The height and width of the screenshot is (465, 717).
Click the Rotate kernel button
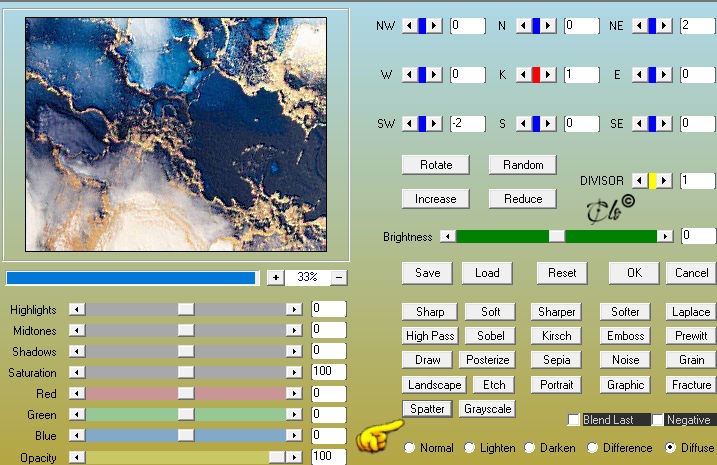pyautogui.click(x=436, y=165)
